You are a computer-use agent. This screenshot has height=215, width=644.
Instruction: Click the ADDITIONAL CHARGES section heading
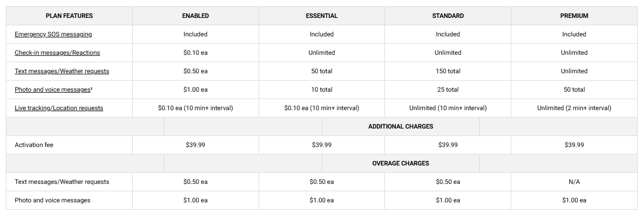[x=401, y=126]
